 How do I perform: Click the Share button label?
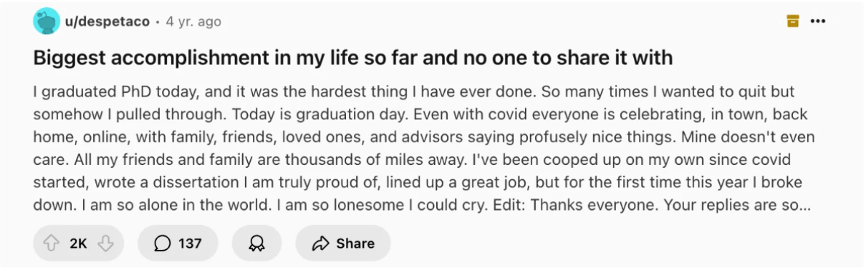click(355, 243)
